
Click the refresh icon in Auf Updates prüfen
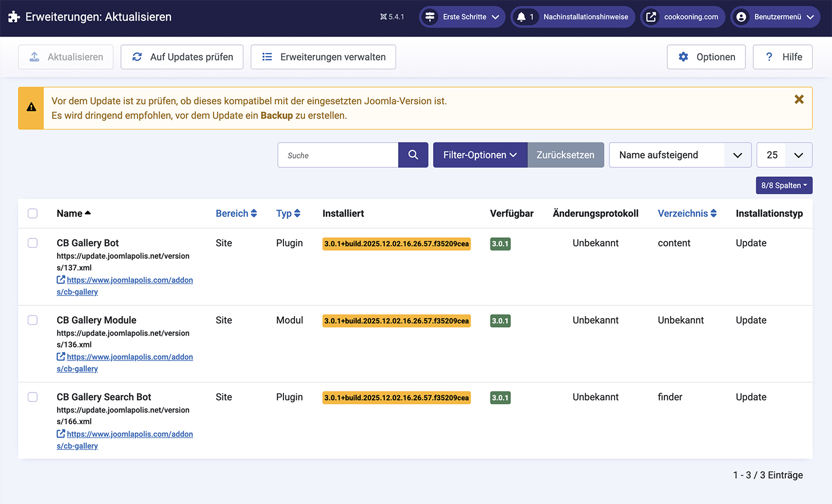pyautogui.click(x=137, y=57)
